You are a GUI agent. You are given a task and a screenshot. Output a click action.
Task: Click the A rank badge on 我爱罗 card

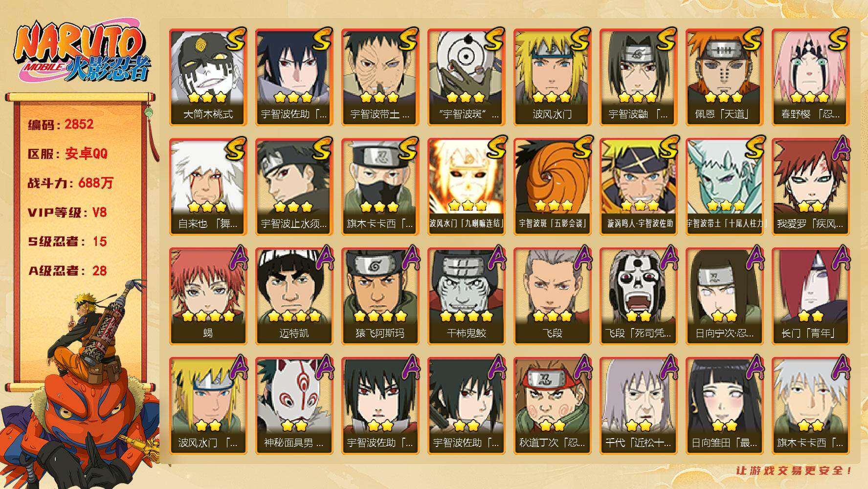(837, 148)
